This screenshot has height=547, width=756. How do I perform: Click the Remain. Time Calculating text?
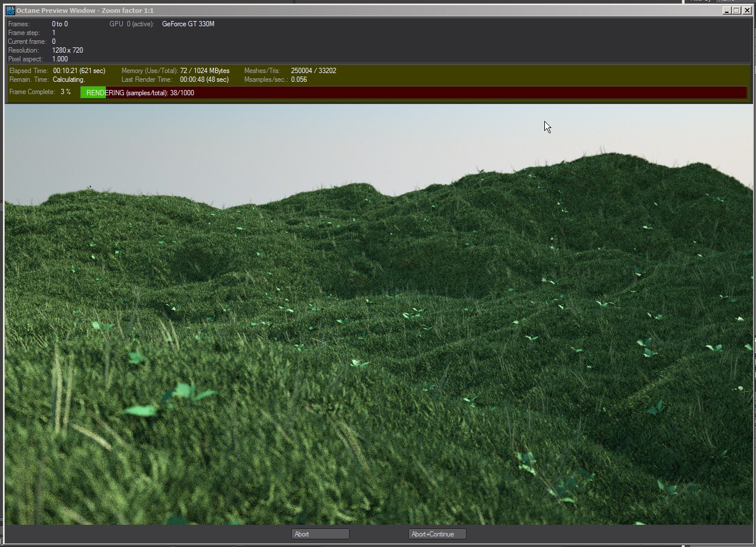68,79
